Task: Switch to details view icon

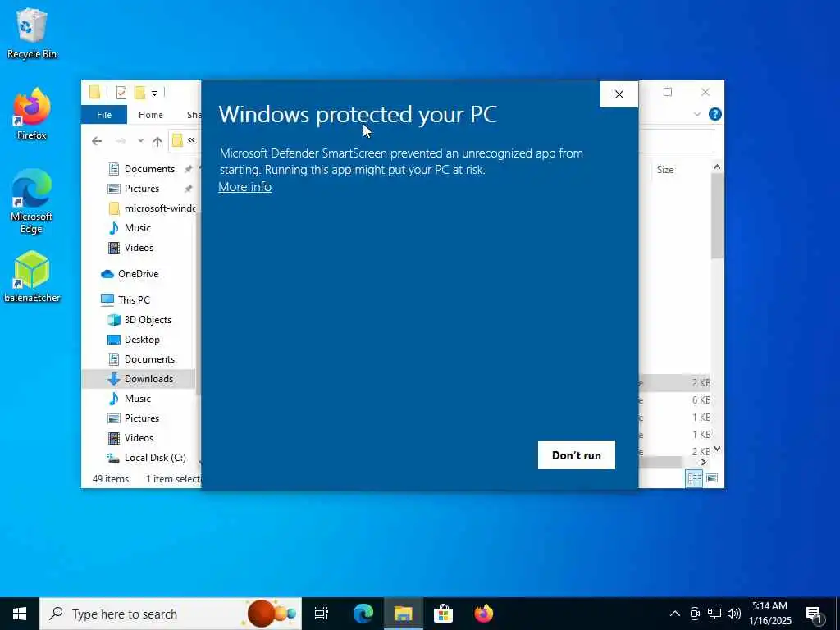Action: click(x=694, y=478)
